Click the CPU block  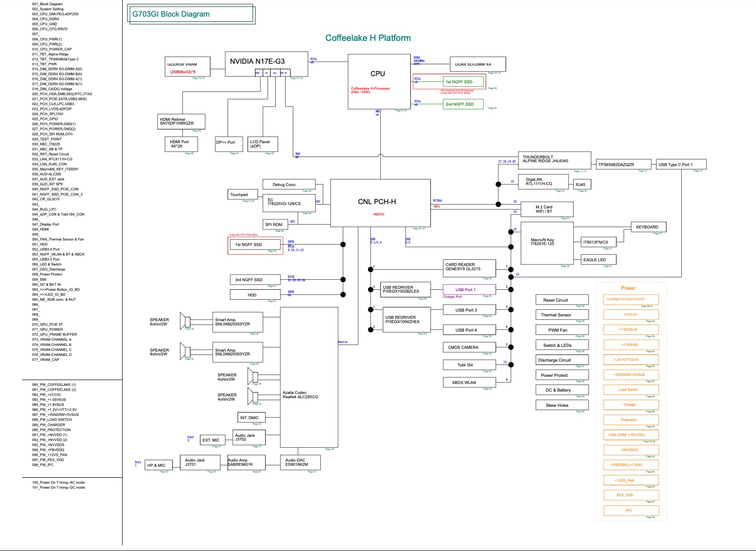(x=379, y=81)
